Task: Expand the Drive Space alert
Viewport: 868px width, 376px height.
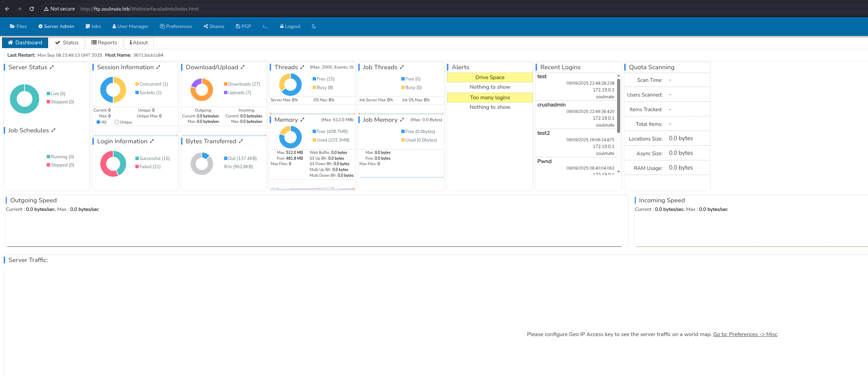Action: coord(489,77)
